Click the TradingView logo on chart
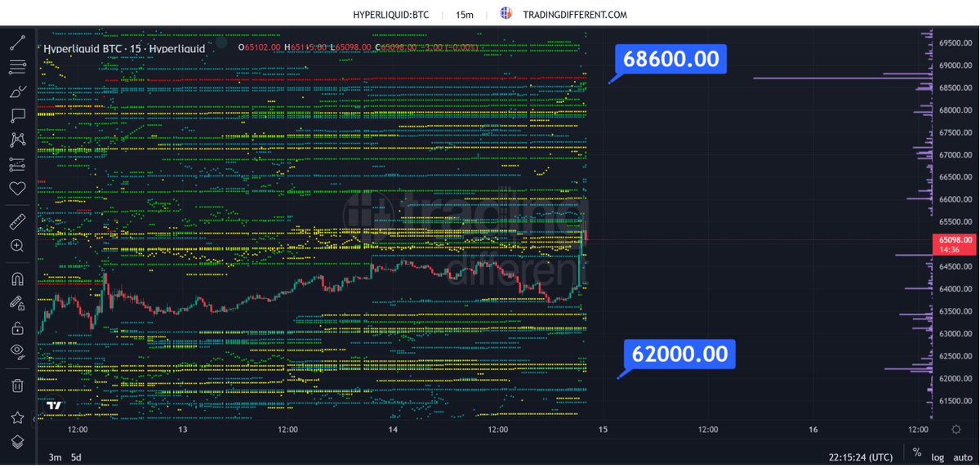The height and width of the screenshot is (468, 980). tap(54, 405)
